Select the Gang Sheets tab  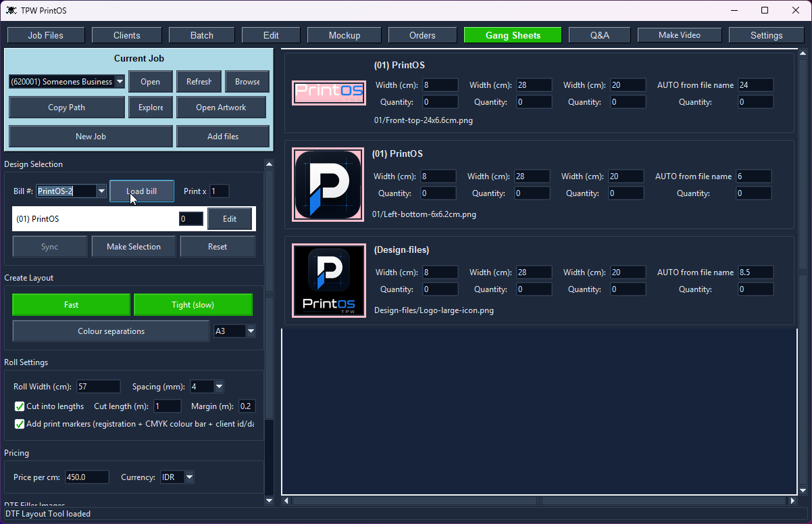click(513, 35)
